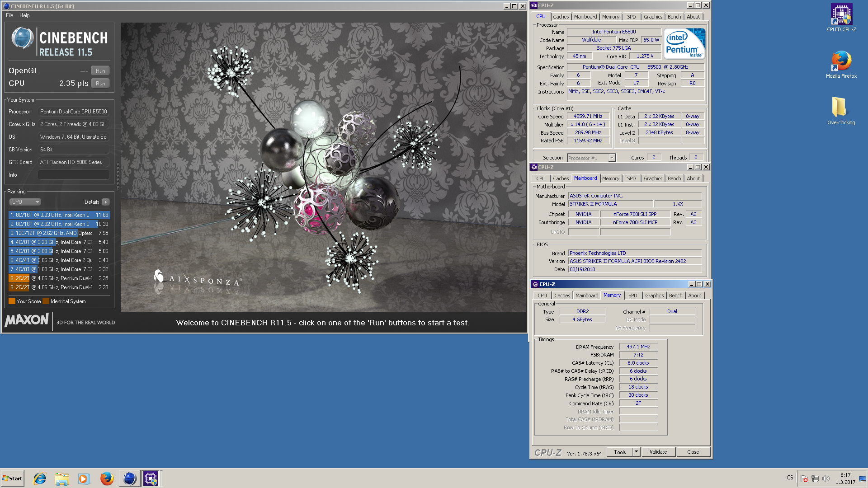The width and height of the screenshot is (868, 488).
Task: Open Mainboard tab in Memory CPU-Z window
Action: [x=587, y=296]
